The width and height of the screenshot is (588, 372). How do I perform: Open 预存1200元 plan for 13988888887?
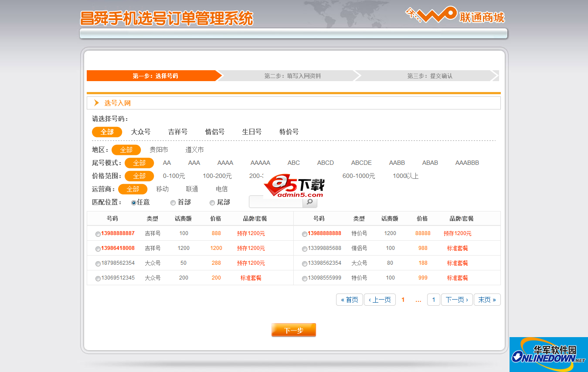251,234
